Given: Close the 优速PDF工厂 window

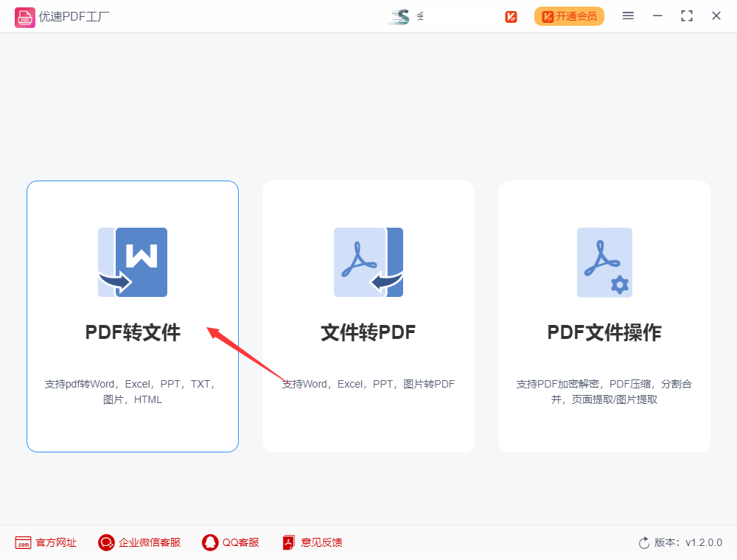Looking at the screenshot, I should pos(716,16).
